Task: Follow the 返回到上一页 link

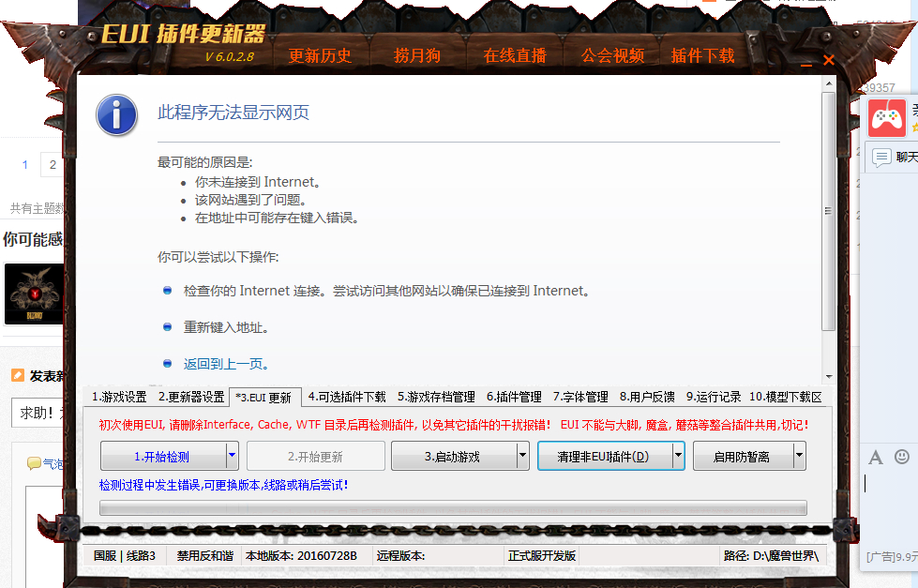Action: (x=226, y=364)
